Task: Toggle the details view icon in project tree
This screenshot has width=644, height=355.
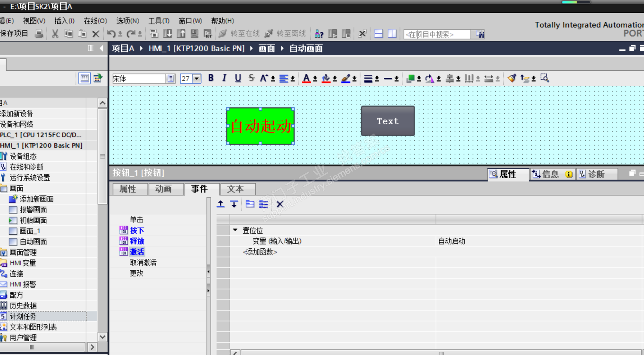Action: click(x=85, y=78)
